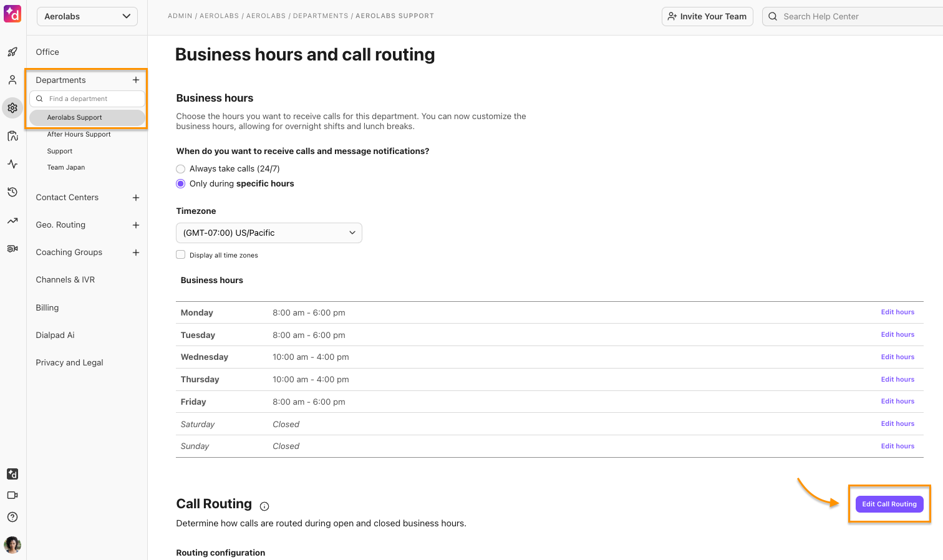Edit hours for Sunday

[x=897, y=446]
